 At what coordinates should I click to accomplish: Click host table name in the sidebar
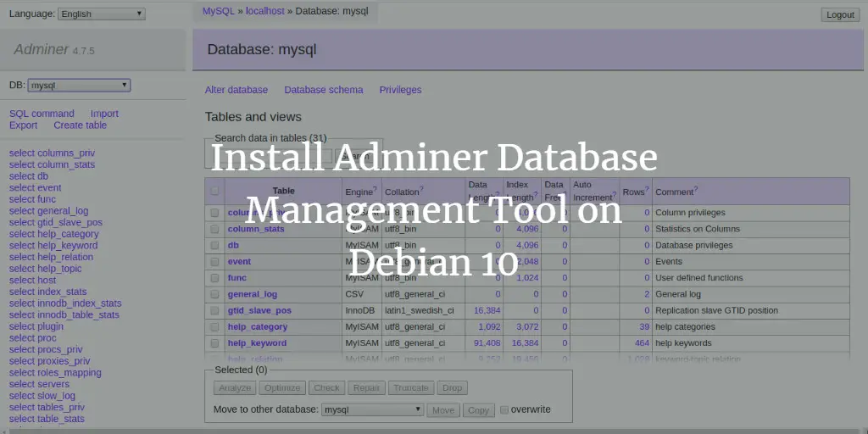[47, 280]
